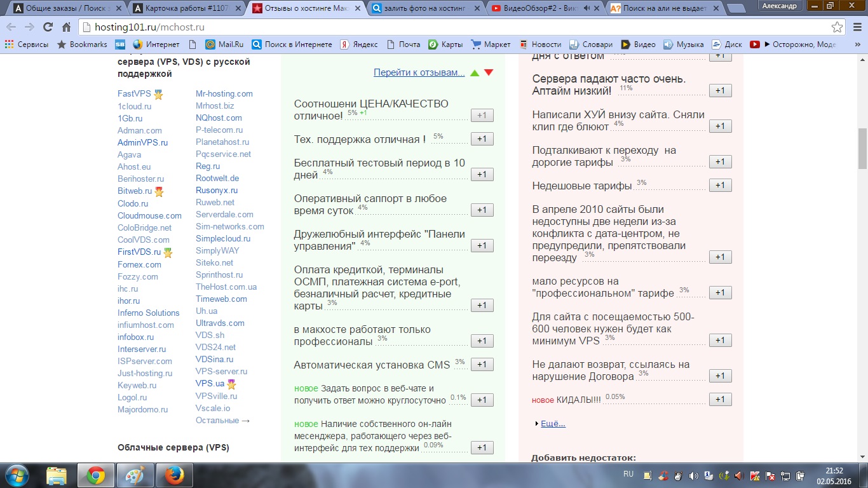Open the Majordomo.ru hosting link

[143, 409]
